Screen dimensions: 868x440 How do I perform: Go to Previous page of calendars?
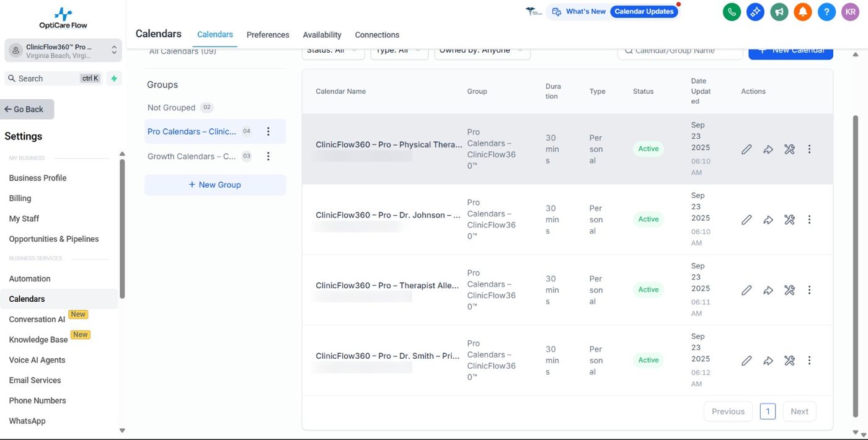(x=728, y=411)
